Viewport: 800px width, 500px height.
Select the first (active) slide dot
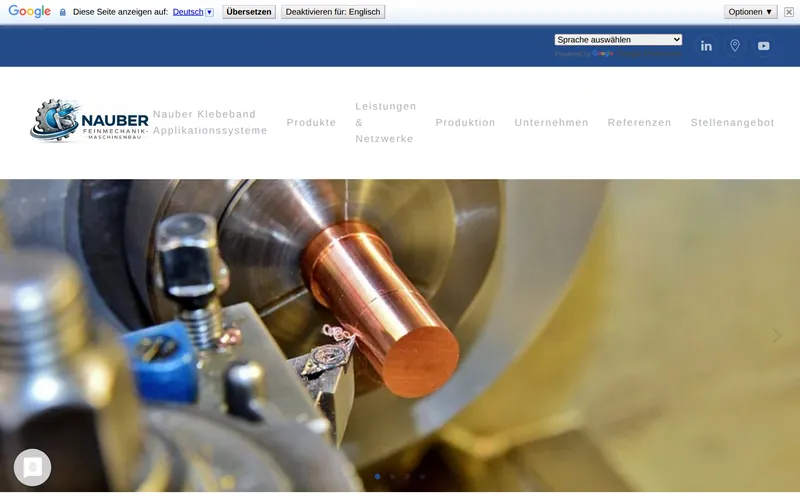click(378, 477)
